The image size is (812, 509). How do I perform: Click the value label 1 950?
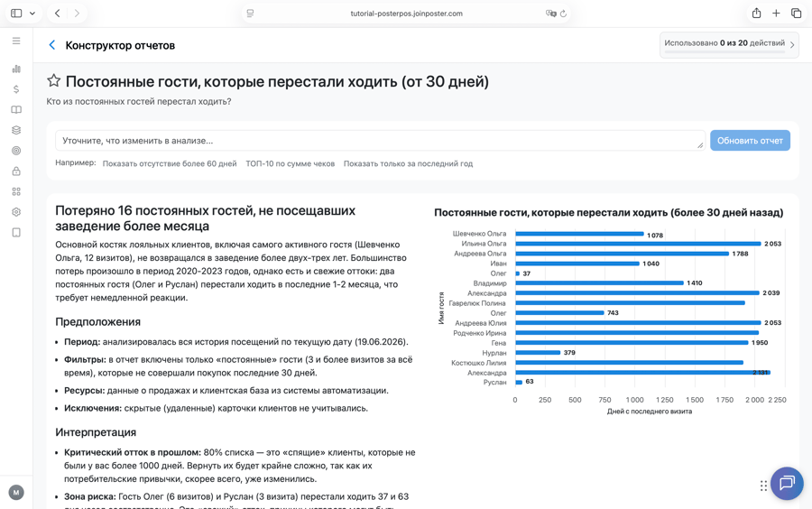click(x=760, y=343)
